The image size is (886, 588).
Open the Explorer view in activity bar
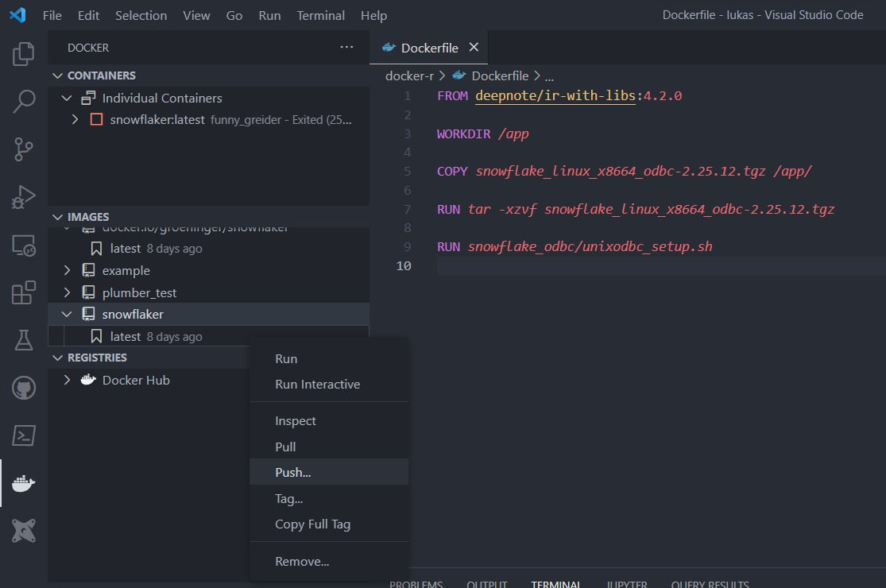(23, 54)
